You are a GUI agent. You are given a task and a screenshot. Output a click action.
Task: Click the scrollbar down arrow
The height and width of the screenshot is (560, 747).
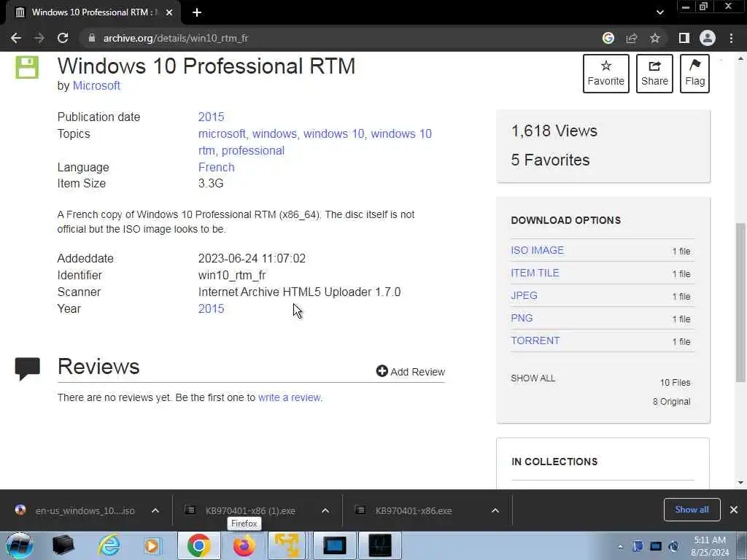[x=740, y=483]
